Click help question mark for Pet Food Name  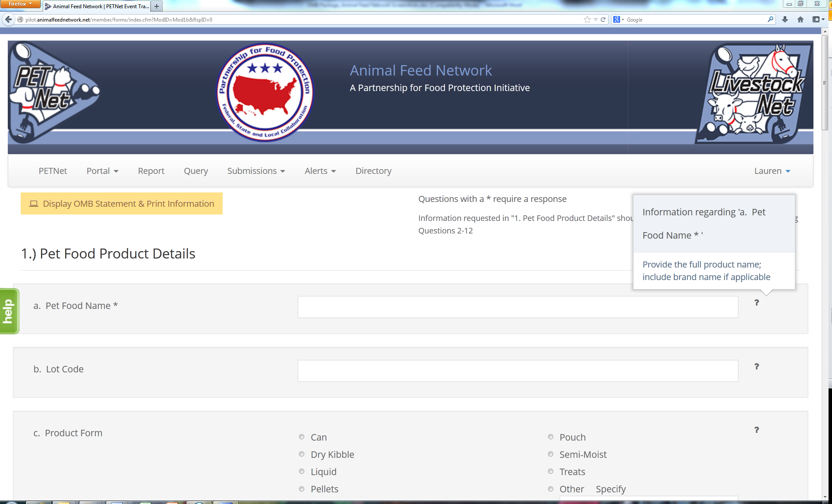[756, 303]
